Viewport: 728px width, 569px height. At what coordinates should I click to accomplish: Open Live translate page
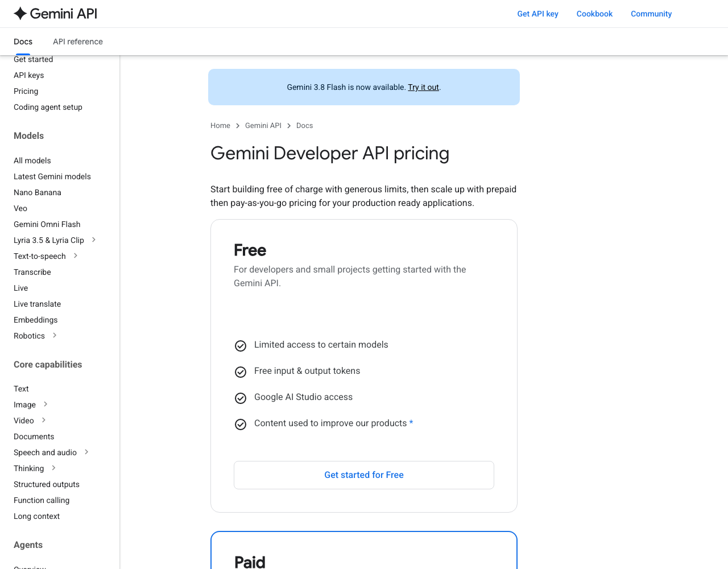(37, 304)
